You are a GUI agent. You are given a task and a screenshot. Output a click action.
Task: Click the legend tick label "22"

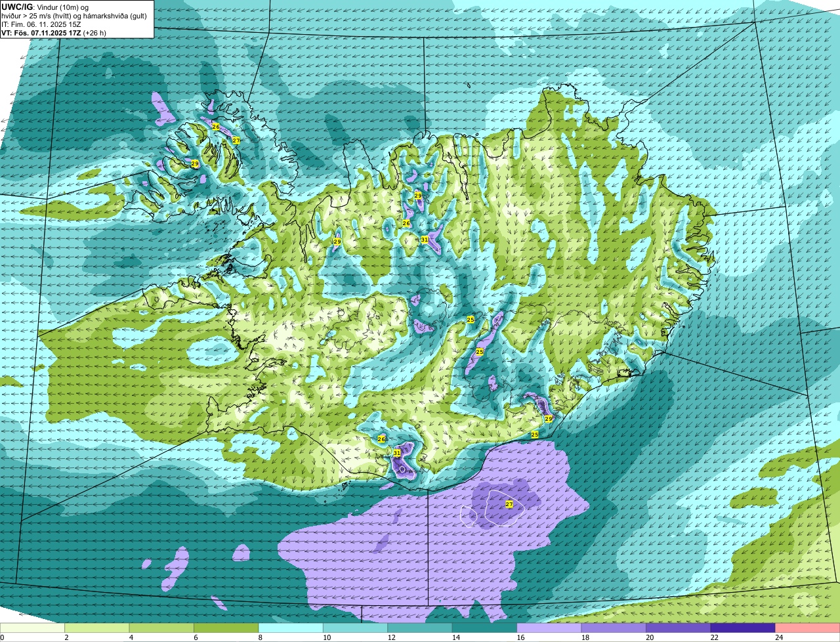pos(713,637)
